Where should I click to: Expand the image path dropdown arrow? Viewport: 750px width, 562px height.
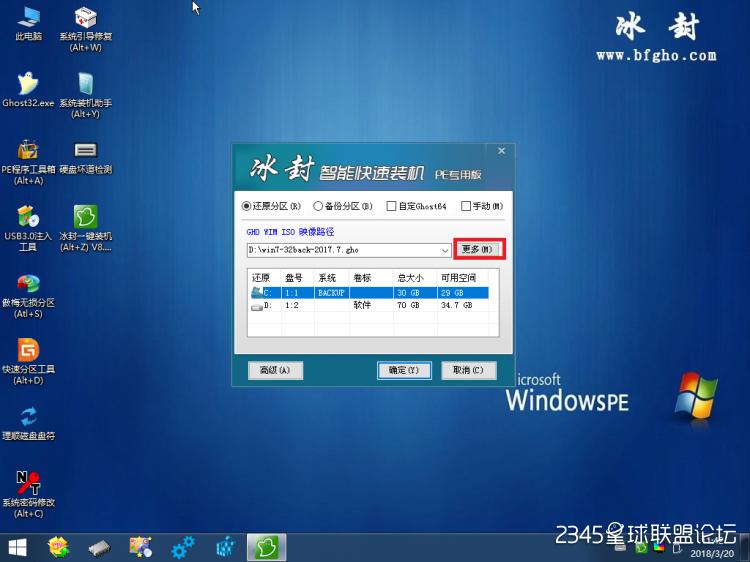445,250
